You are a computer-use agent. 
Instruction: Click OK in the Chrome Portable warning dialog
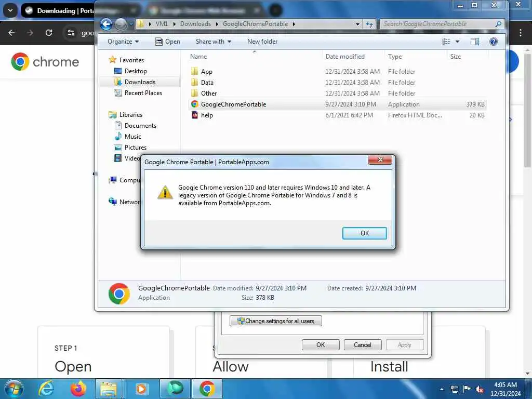click(364, 233)
